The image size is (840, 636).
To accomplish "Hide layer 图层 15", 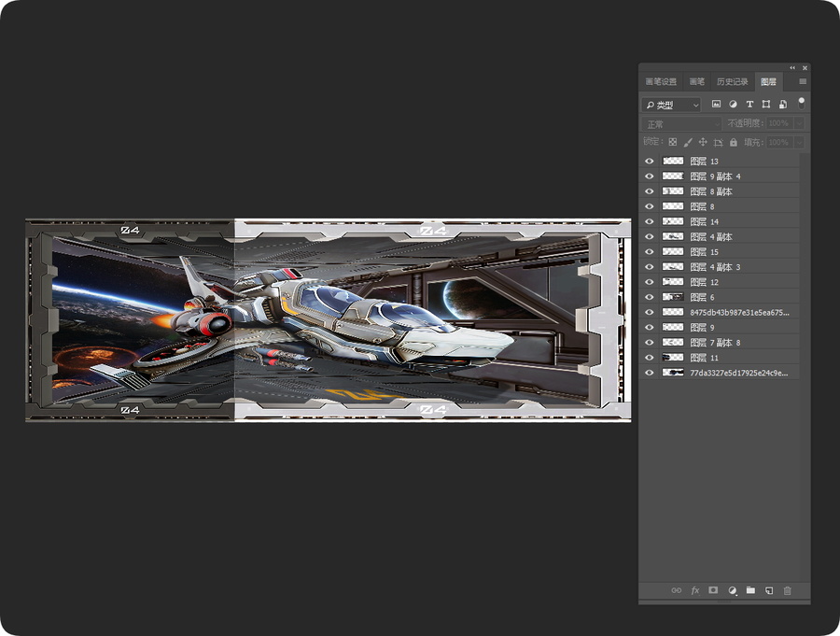I will pyautogui.click(x=650, y=251).
